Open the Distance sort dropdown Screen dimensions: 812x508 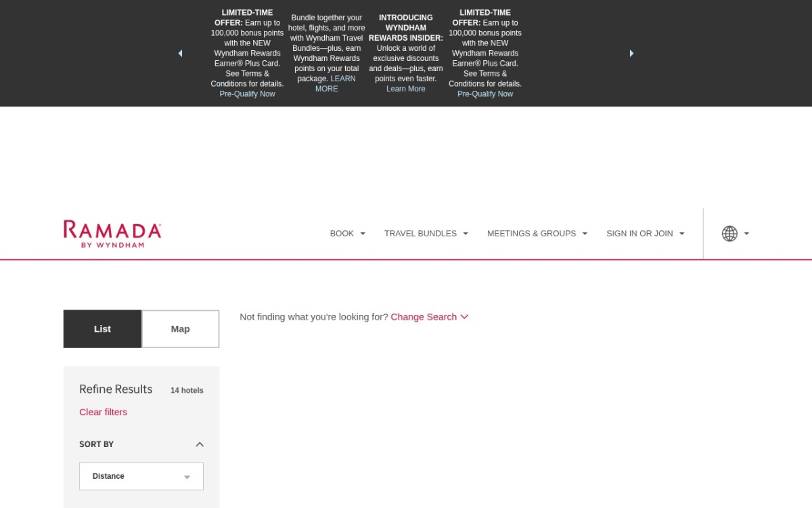pyautogui.click(x=141, y=476)
